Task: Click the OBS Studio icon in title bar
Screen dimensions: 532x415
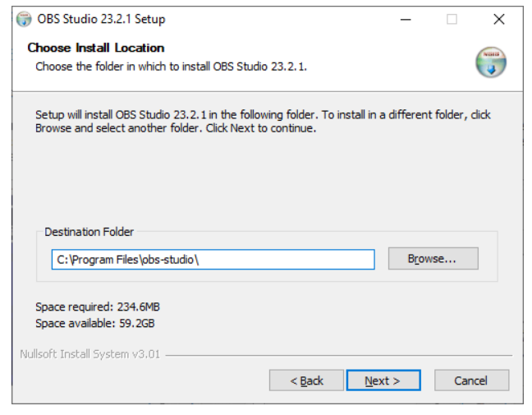Action: [x=24, y=19]
